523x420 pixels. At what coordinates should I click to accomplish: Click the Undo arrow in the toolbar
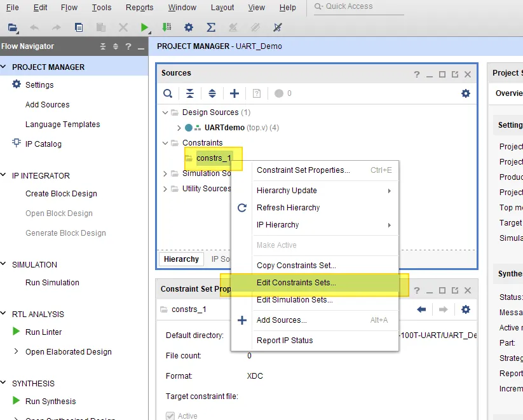click(x=34, y=28)
